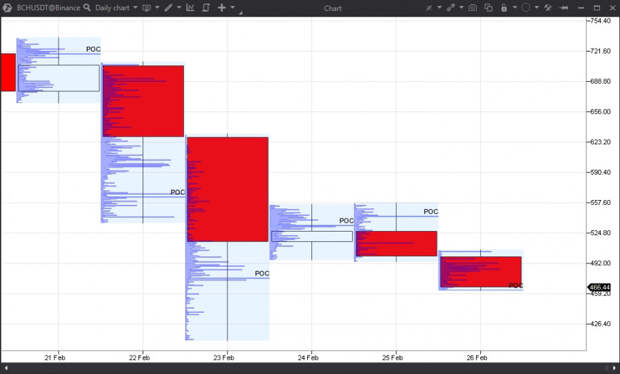Click the crosshair plus tool icon
Screen dimensions: 620x374
pos(221,8)
